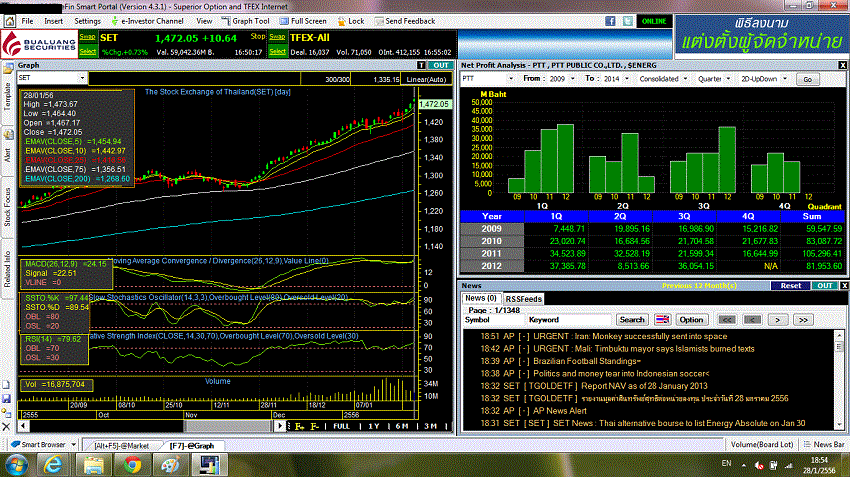The width and height of the screenshot is (850, 477).
Task: Open the Template sidebar tab
Action: tap(8, 96)
